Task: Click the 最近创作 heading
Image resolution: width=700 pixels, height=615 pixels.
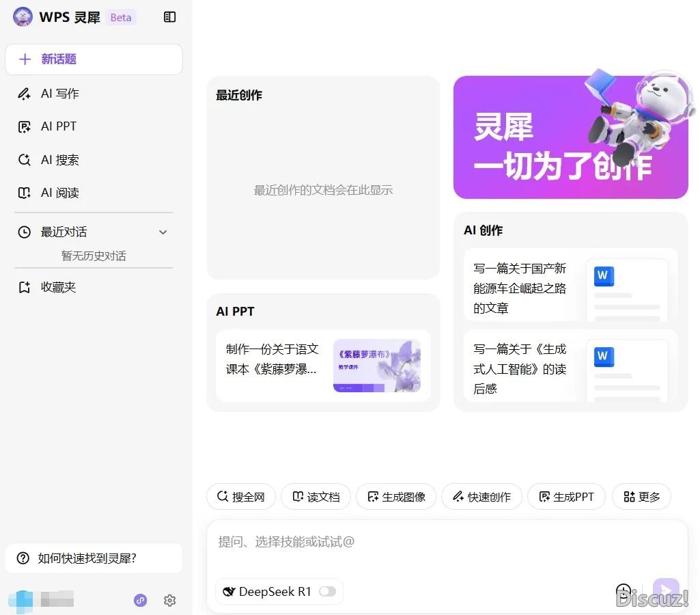Action: pos(239,95)
